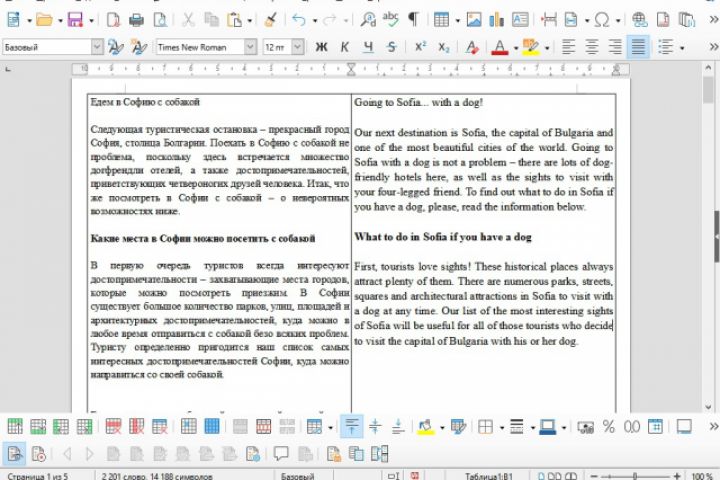Align text right
The height and width of the screenshot is (480, 720).
(x=615, y=47)
